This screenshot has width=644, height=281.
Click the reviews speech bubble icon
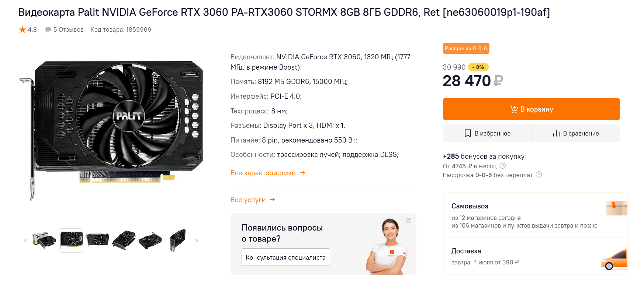[x=48, y=29]
